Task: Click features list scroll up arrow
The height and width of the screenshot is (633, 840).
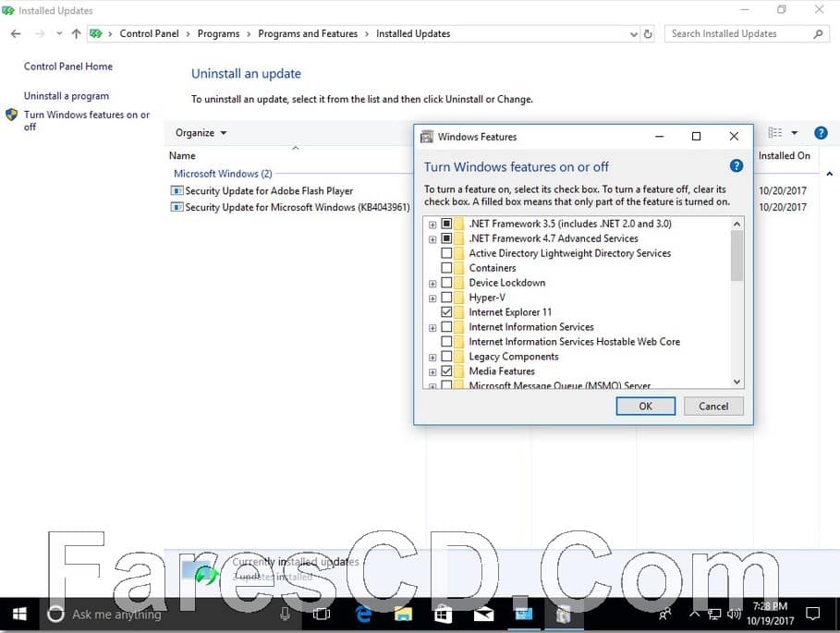Action: [x=737, y=224]
